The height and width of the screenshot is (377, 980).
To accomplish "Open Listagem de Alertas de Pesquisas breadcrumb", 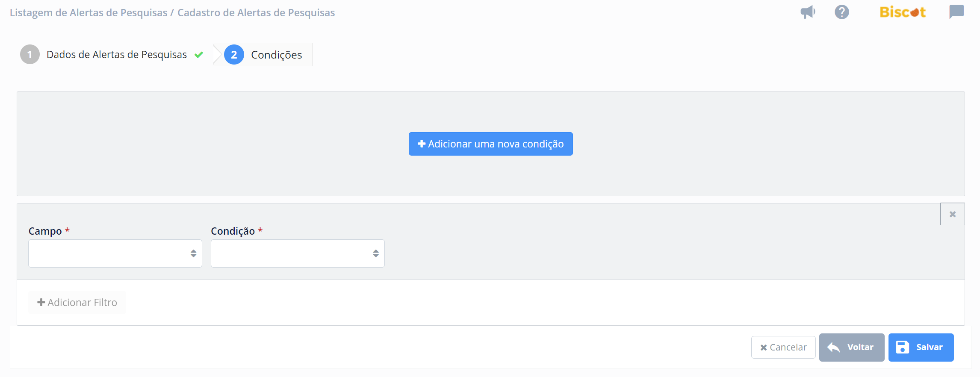I will (x=89, y=13).
